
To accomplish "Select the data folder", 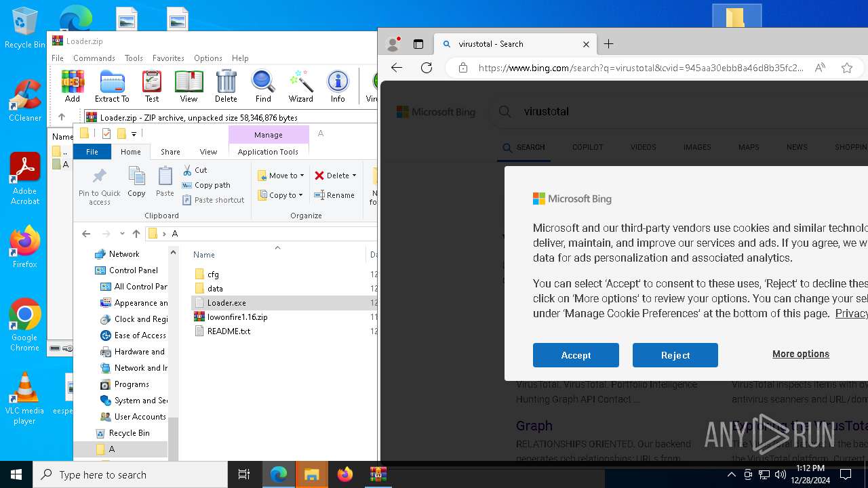I will pos(215,289).
